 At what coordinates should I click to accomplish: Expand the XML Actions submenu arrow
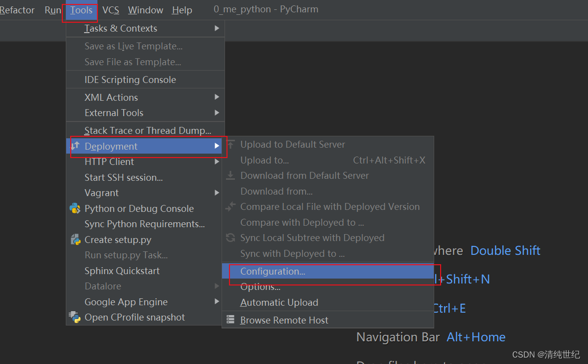pos(217,97)
